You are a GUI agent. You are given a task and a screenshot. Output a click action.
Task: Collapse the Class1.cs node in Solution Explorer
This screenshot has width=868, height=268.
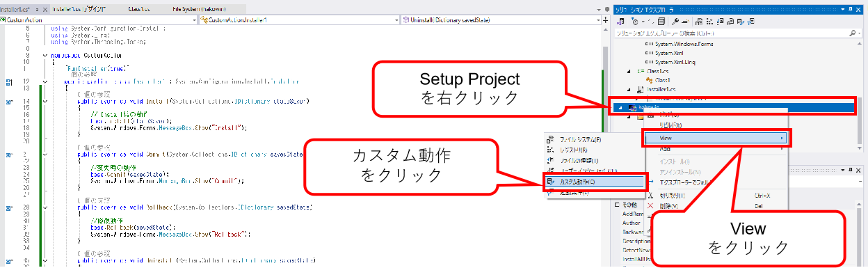(629, 71)
